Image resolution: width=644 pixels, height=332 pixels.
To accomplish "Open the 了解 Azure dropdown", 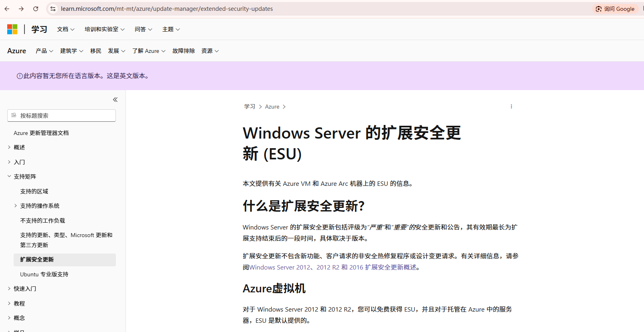I will click(149, 51).
